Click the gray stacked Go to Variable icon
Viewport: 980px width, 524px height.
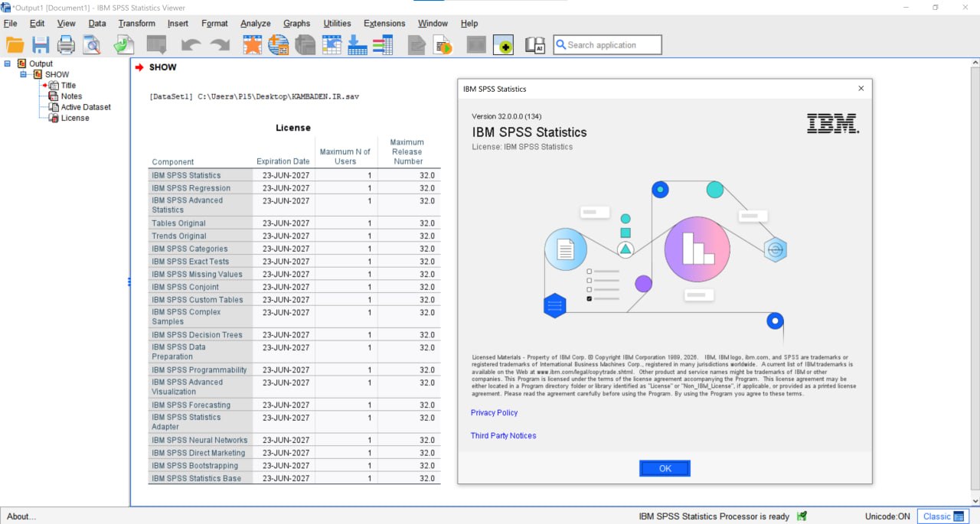pos(305,45)
